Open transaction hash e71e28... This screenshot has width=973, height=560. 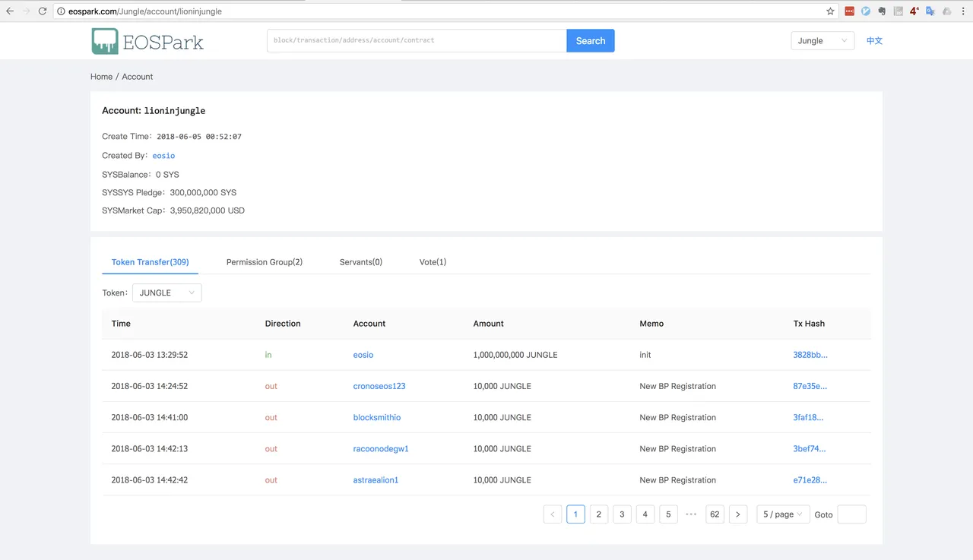pos(810,480)
